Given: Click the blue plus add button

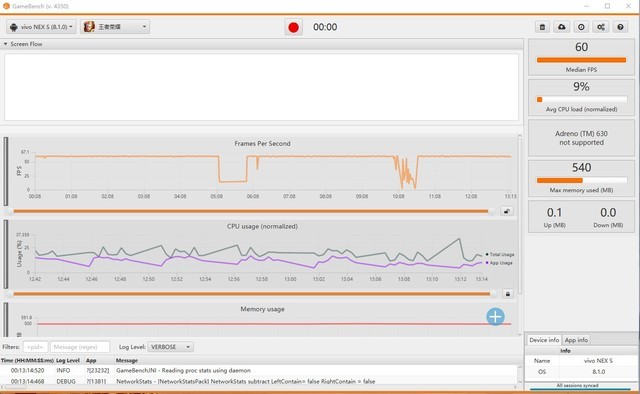Looking at the screenshot, I should pos(496,317).
